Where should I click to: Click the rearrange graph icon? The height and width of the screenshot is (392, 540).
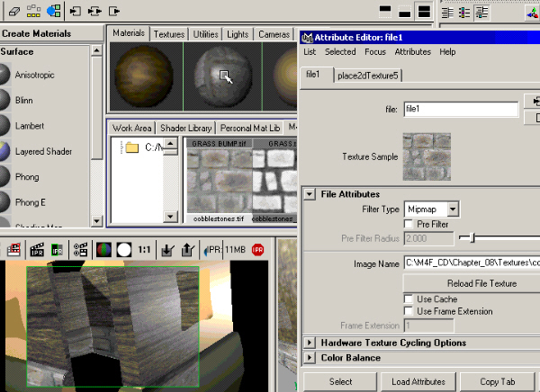coord(31,12)
